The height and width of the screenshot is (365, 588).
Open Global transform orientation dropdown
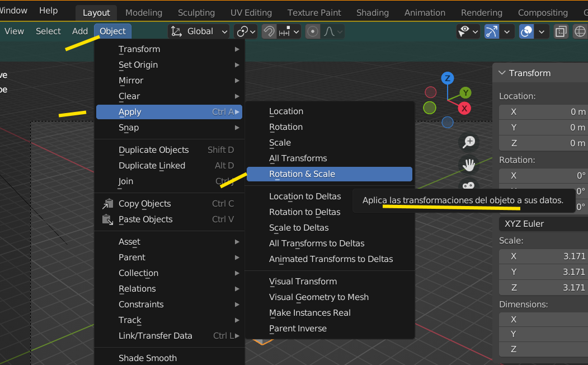[199, 31]
